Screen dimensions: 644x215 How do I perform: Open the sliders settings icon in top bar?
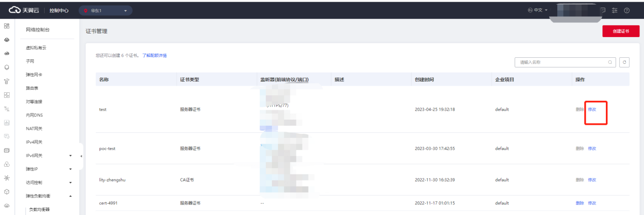point(615,10)
